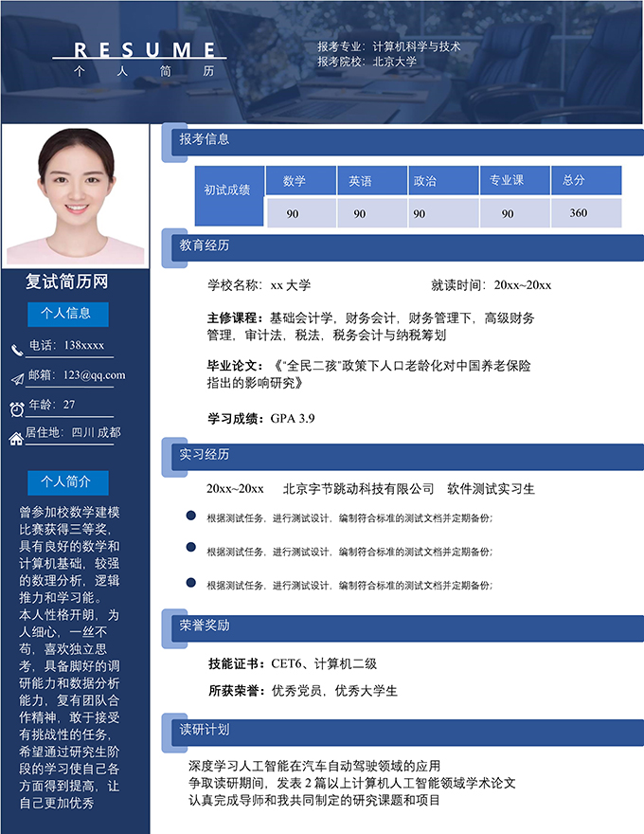
Task: Click the GPA 3.9 text
Action: 293,419
